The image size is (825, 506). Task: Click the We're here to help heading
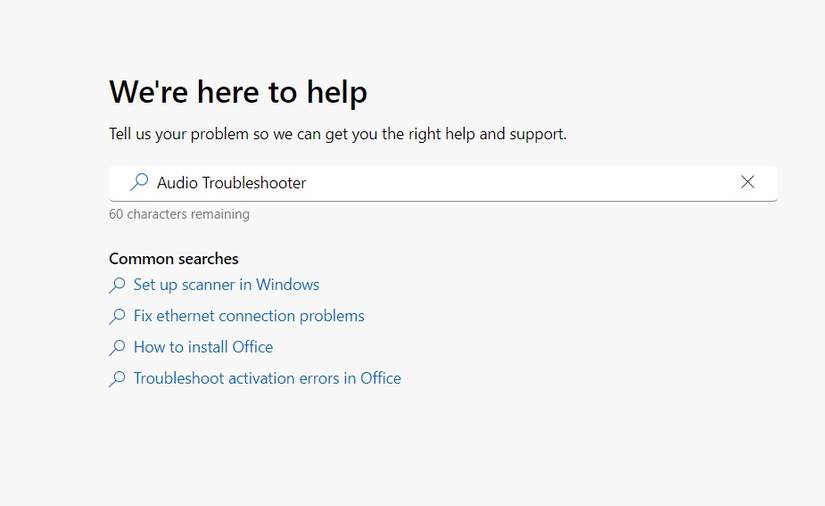tap(238, 92)
